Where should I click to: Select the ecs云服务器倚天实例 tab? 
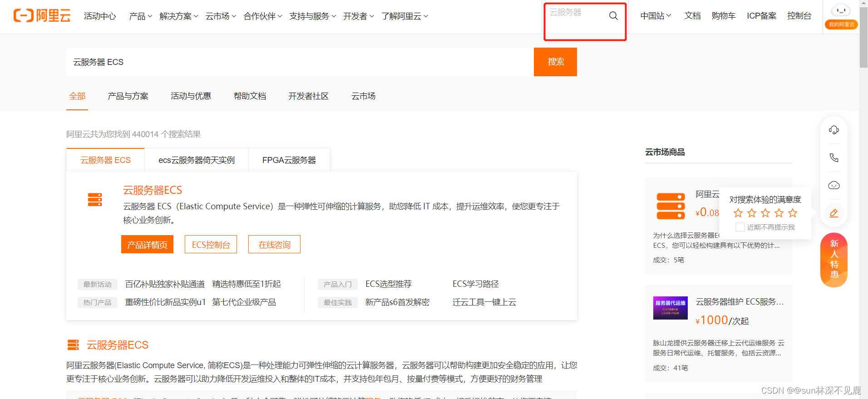[197, 160]
